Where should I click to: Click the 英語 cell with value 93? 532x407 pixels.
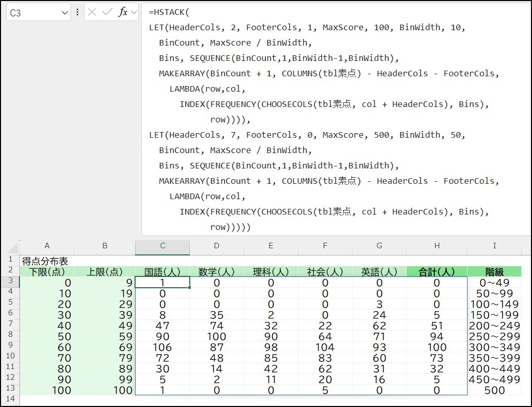(x=380, y=347)
